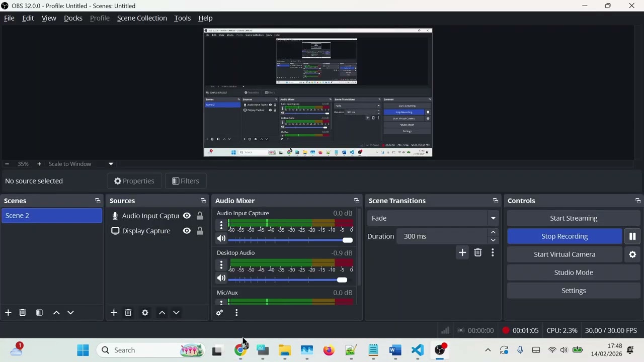Add a configurable transition plus icon
Image resolution: width=644 pixels, height=362 pixels.
pyautogui.click(x=462, y=252)
